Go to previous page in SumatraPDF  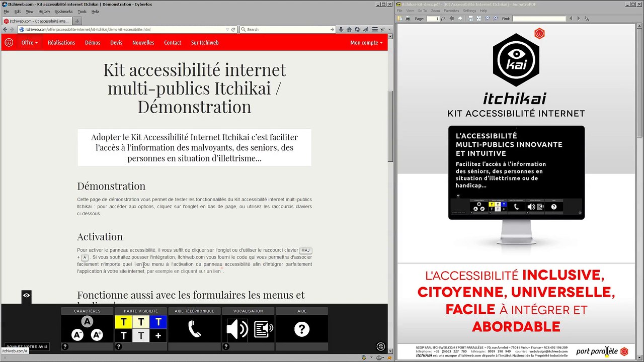pos(452,19)
